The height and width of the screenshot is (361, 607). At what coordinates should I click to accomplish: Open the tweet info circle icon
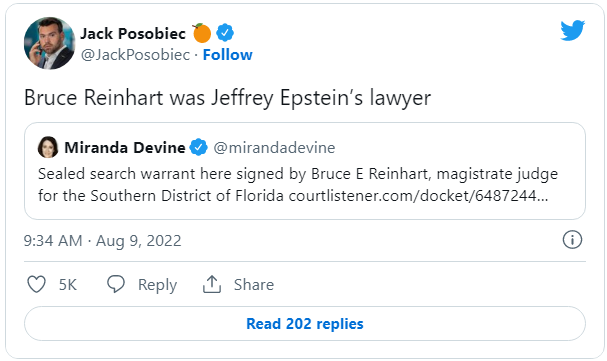click(572, 240)
